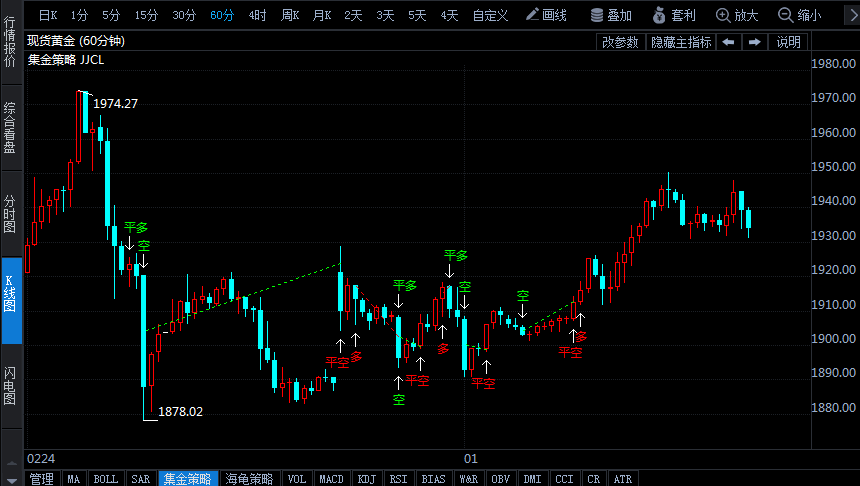Open the 说明 description
Viewport: 860px width, 486px height.
pyautogui.click(x=788, y=42)
